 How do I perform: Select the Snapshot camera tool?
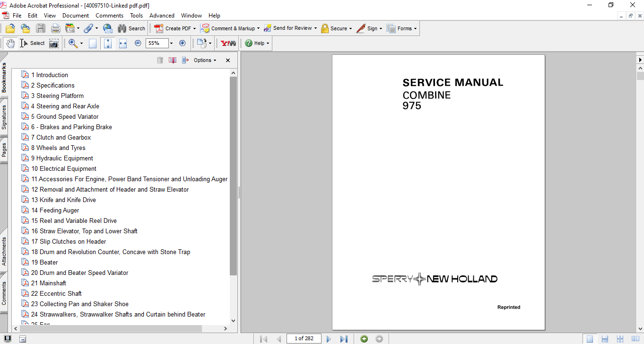[54, 44]
